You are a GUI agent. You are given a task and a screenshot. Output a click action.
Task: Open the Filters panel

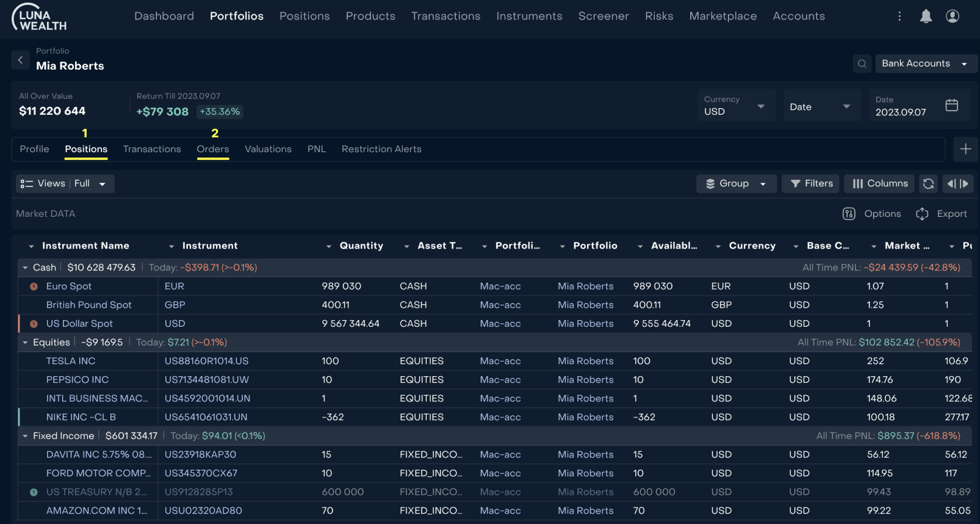811,184
